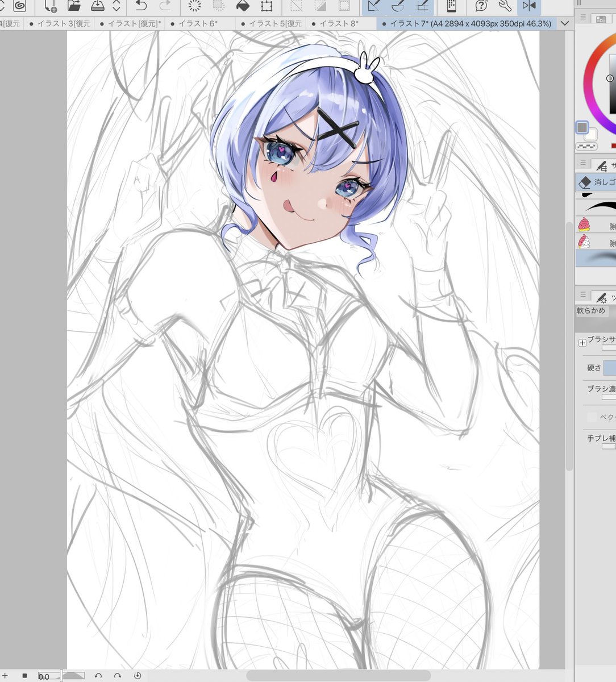Select the active イラスト7* canvas tab

click(467, 23)
